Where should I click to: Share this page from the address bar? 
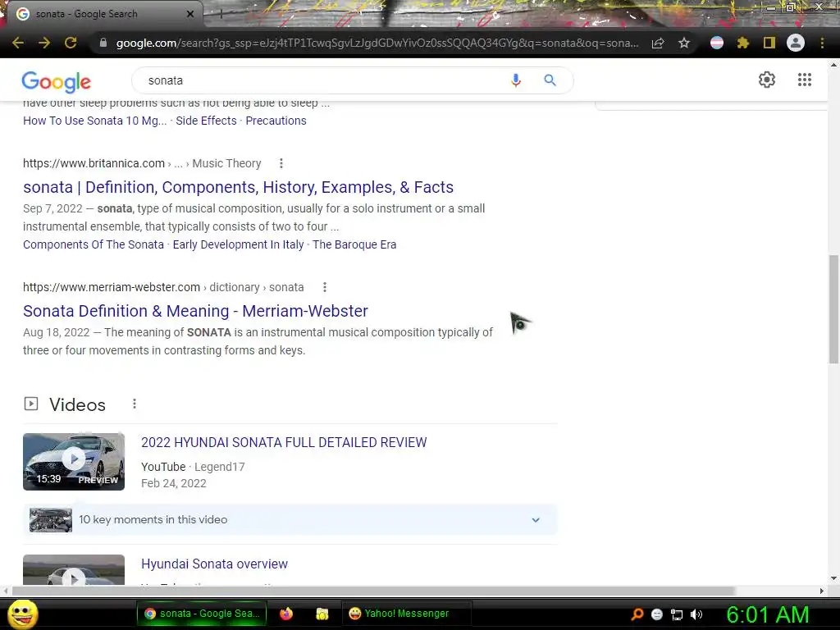coord(658,43)
